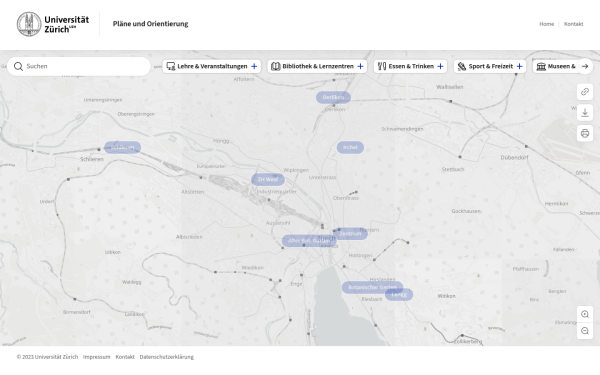
Task: Click the Dübendorf label on the map
Action: pos(514,158)
